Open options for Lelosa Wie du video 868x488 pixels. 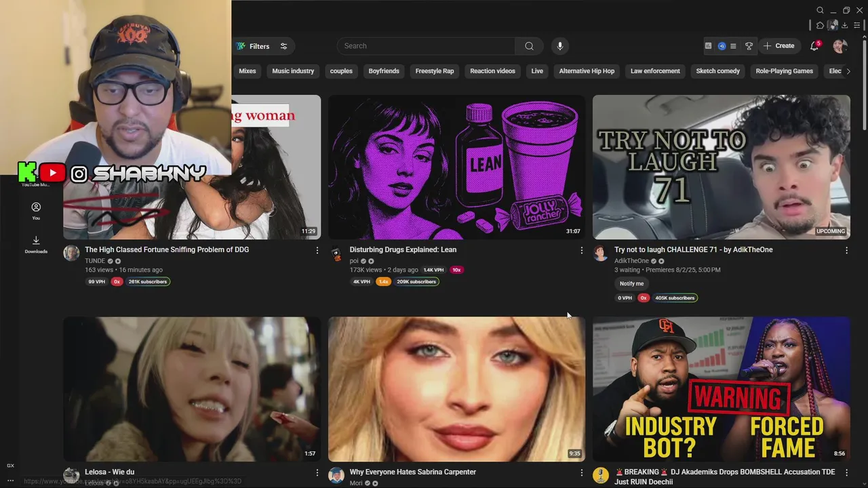(317, 472)
